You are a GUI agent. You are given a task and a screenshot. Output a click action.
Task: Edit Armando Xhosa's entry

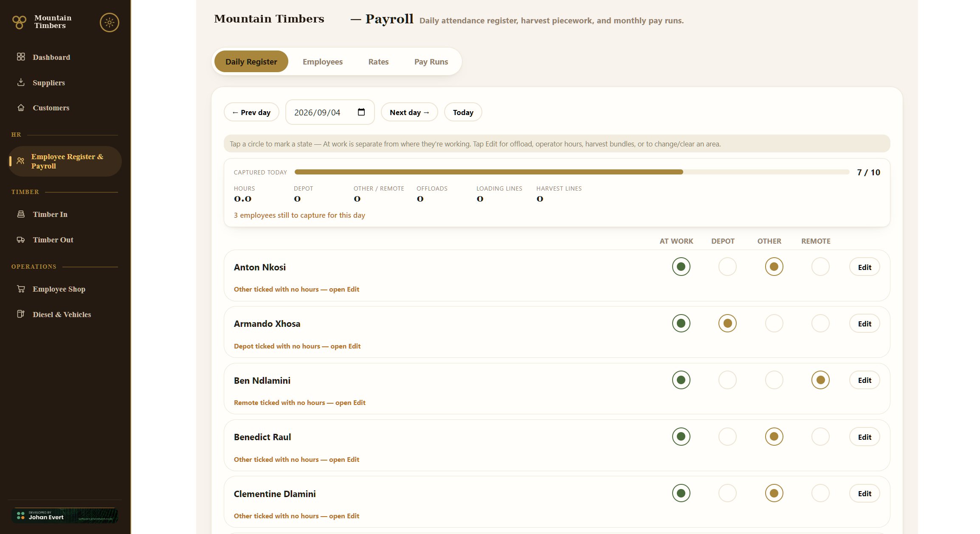(865, 323)
